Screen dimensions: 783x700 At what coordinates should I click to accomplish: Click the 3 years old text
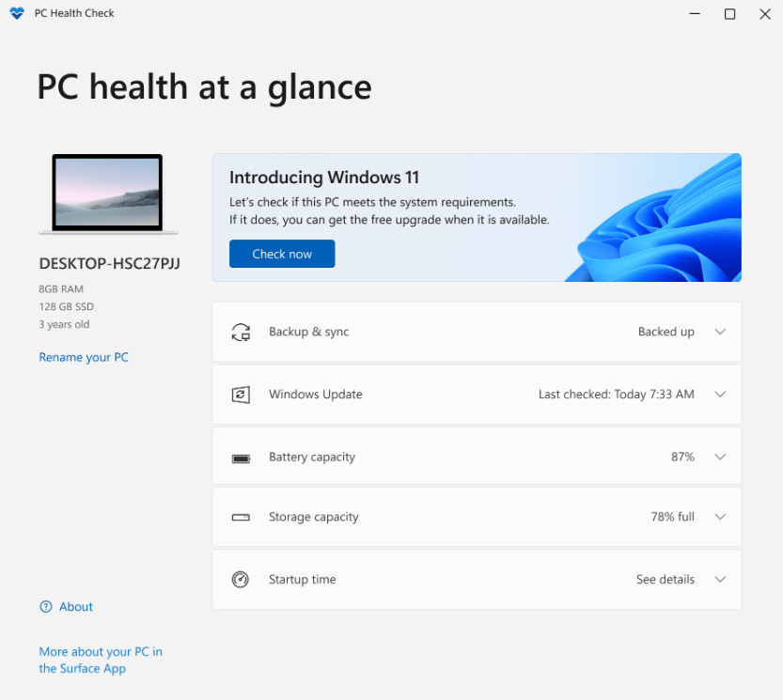64,324
